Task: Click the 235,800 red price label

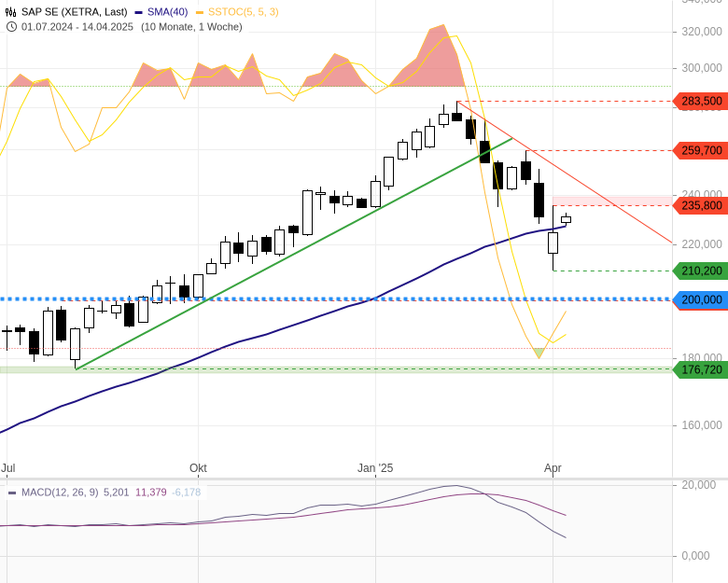Action: (700, 205)
